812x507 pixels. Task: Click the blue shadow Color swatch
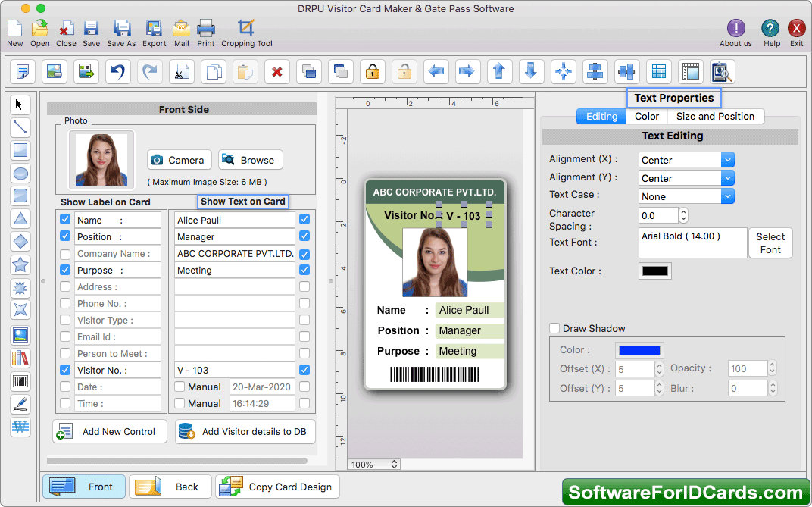[x=639, y=351]
